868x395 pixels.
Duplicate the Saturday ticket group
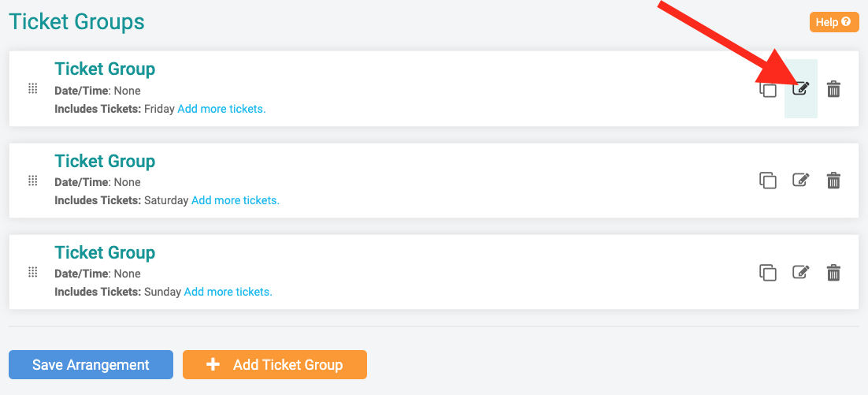click(x=768, y=181)
